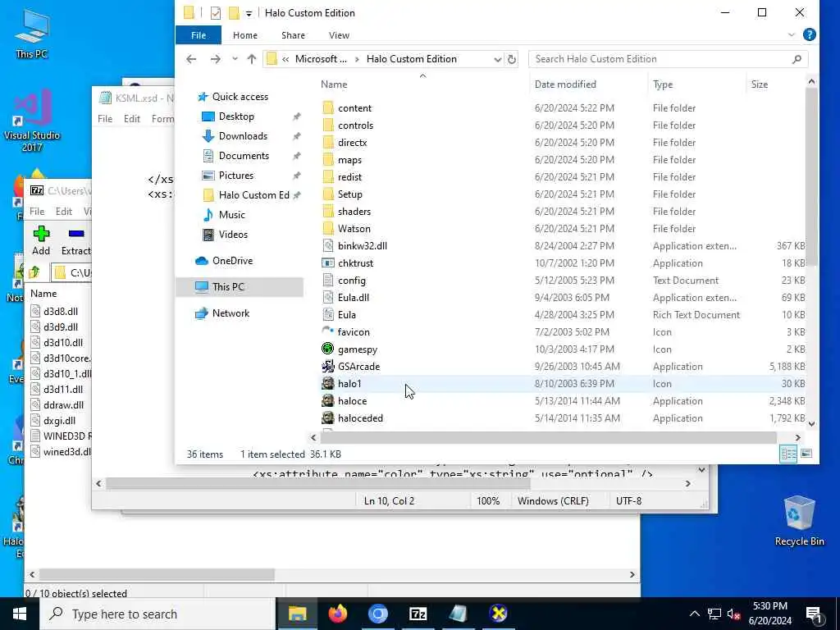
Task: Select the favicon file icon
Action: click(x=328, y=332)
